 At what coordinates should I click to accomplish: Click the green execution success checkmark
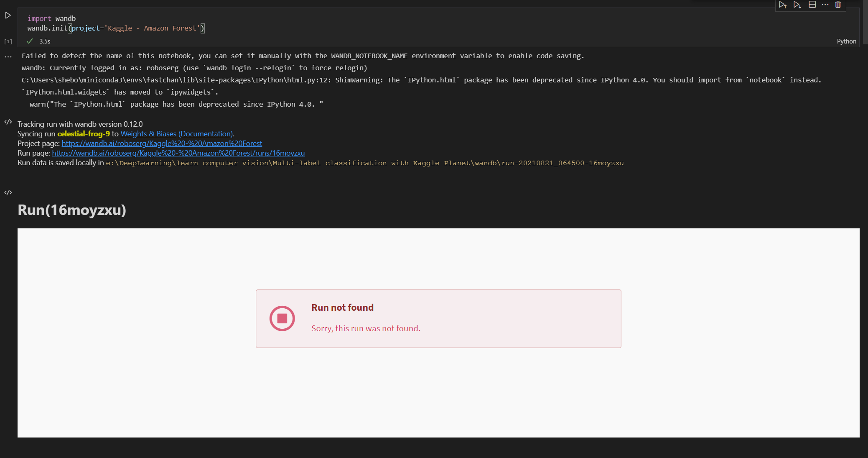click(30, 41)
